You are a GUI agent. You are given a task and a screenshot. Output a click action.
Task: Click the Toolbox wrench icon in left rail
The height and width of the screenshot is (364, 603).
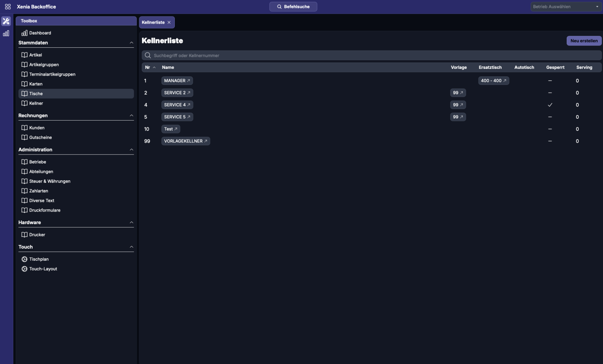[6, 21]
